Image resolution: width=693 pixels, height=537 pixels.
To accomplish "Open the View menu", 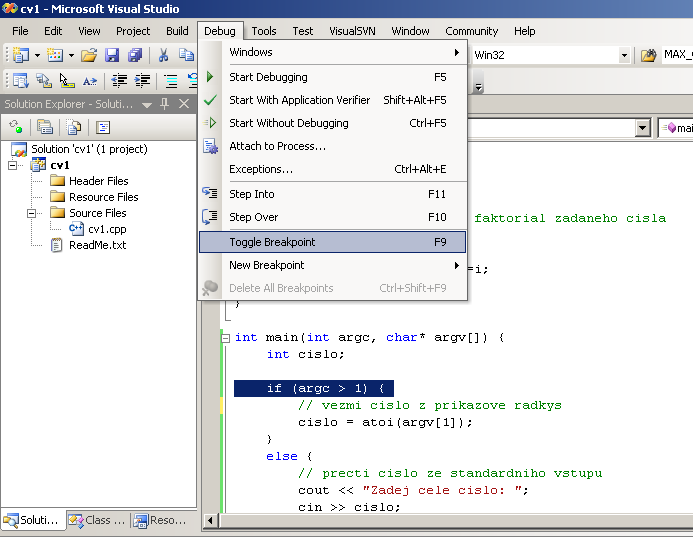I will [x=89, y=31].
